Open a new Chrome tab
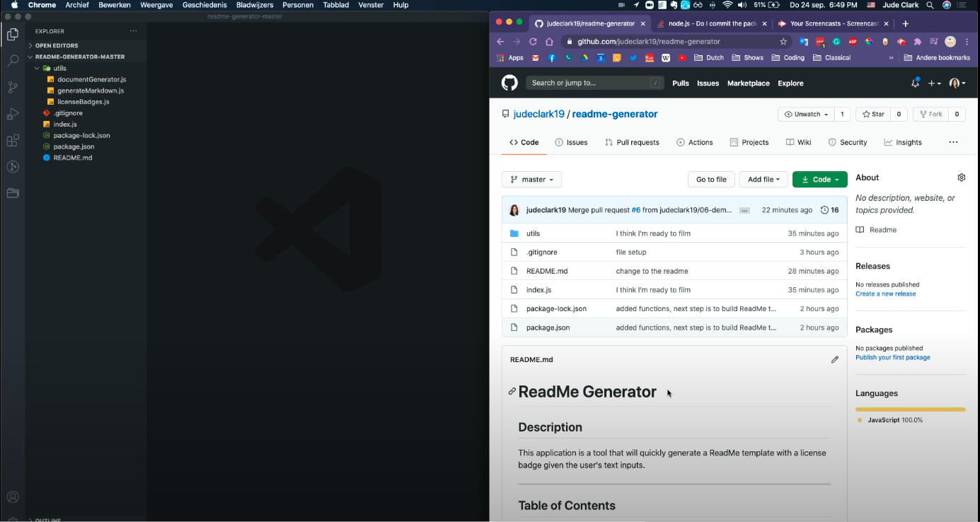 tap(905, 23)
